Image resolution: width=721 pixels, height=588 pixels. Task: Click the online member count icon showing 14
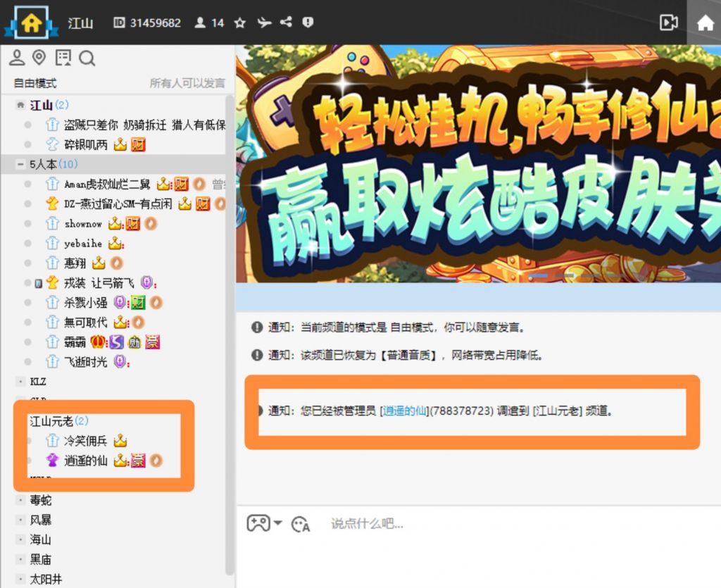coord(200,23)
